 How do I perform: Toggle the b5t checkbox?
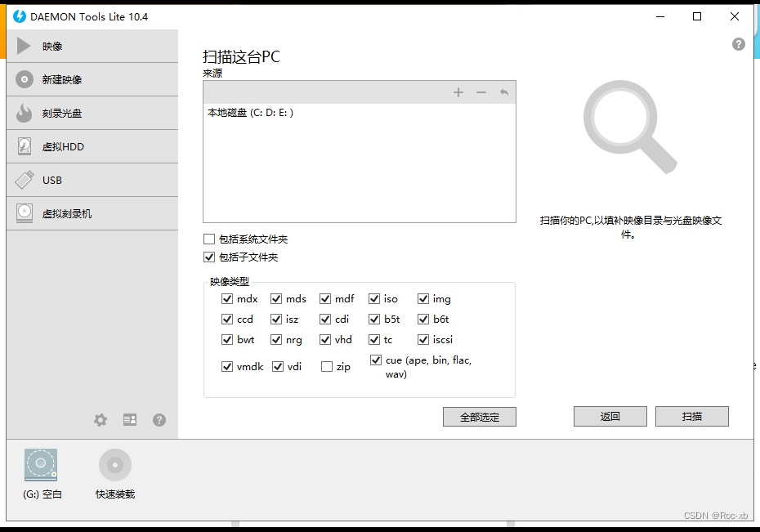(x=373, y=319)
